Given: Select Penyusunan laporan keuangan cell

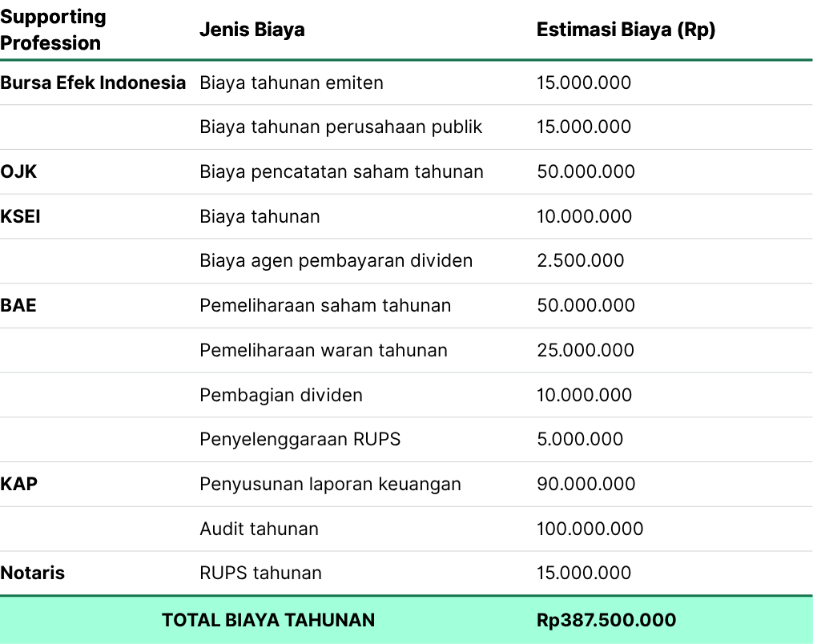Looking at the screenshot, I should coord(330,485).
